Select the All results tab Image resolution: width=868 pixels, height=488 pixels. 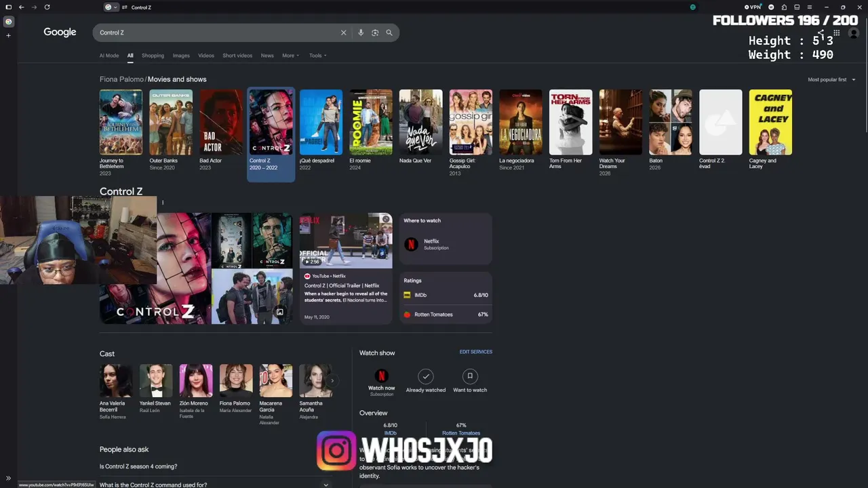pos(130,56)
